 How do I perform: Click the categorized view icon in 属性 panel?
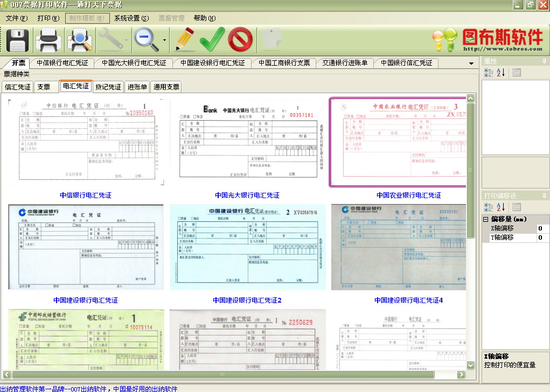(488, 73)
